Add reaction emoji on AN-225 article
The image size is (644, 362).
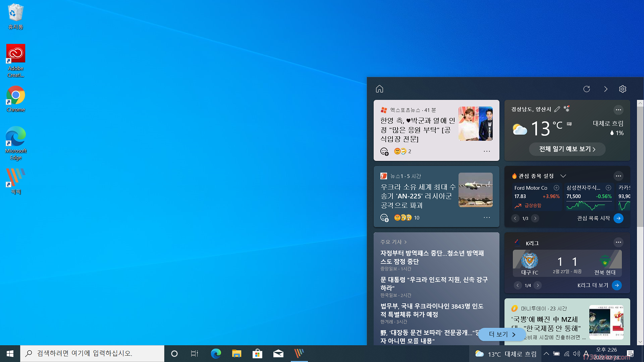coord(384,218)
